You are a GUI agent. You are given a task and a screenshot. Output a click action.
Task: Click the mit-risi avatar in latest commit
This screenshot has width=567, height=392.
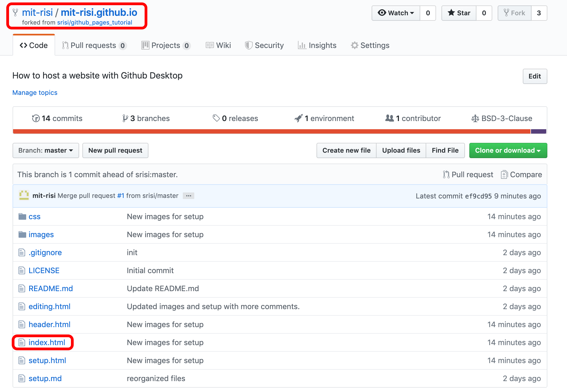24,195
